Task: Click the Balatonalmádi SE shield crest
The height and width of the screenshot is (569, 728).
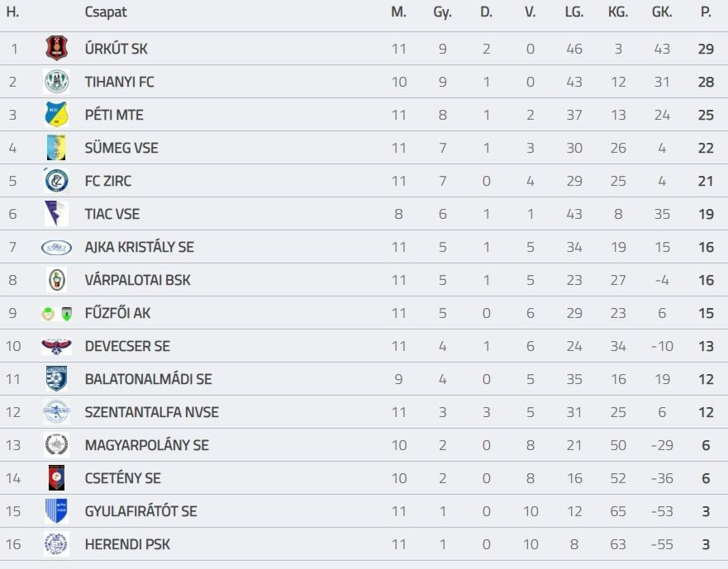Action: [x=56, y=379]
